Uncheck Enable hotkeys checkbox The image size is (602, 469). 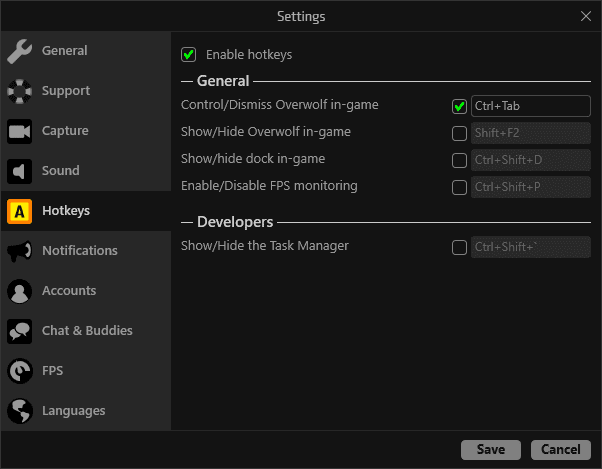(189, 54)
